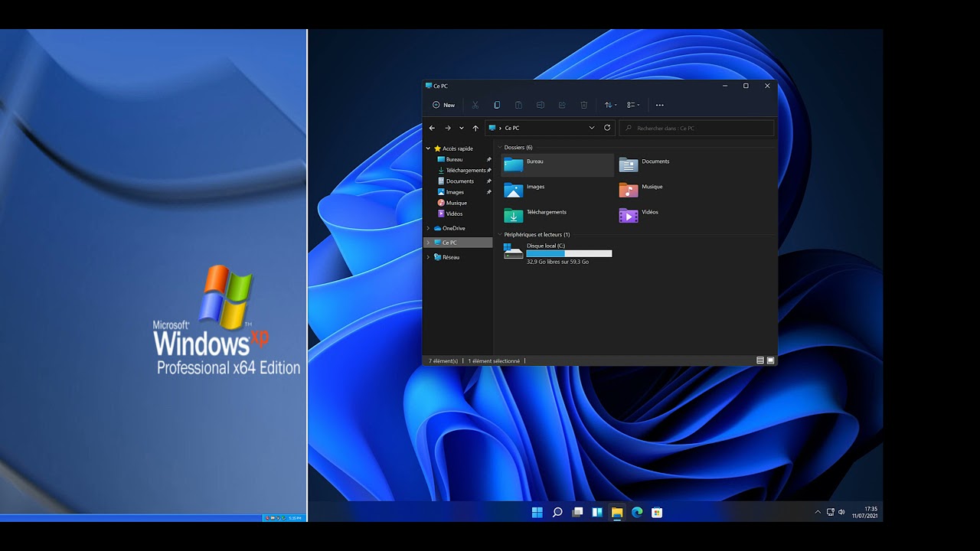Click Ce PC icon in window title bar
Viewport: 980px width, 551px height.
coord(429,86)
